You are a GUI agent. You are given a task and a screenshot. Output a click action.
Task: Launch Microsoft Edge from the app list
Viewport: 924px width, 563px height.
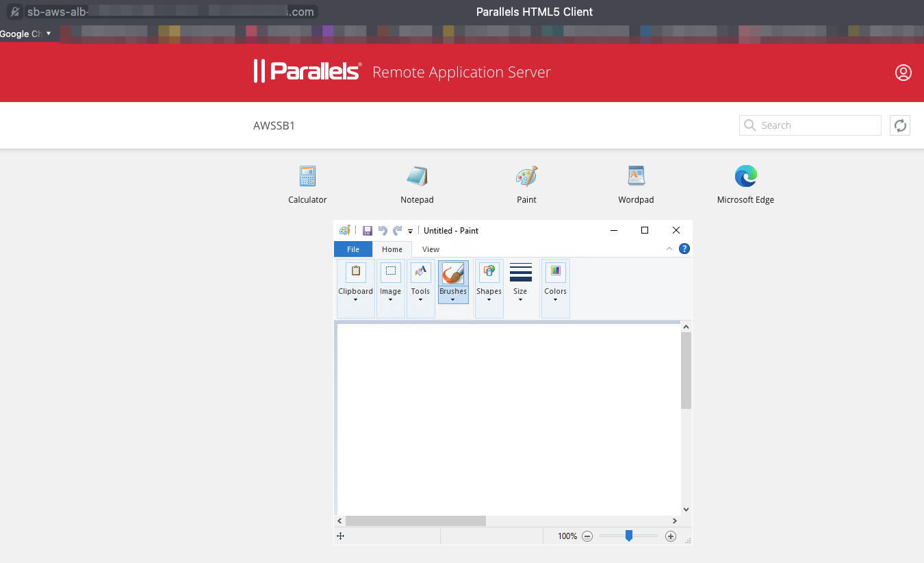point(745,177)
